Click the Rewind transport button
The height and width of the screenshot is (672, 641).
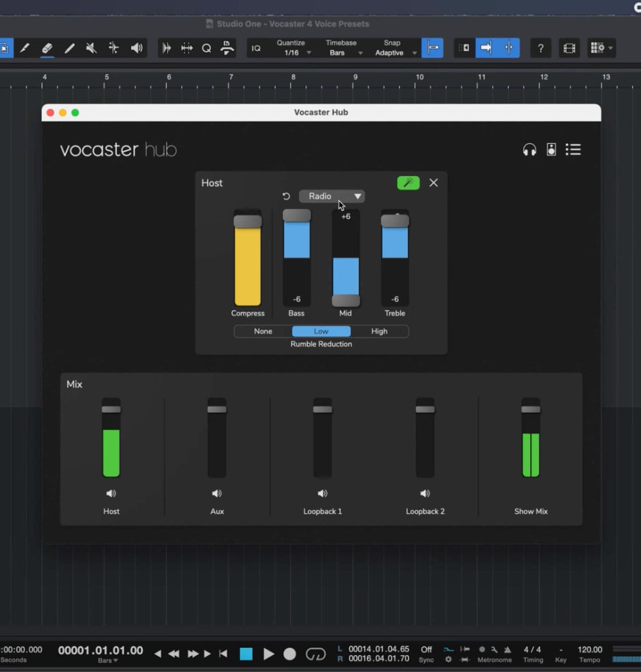click(x=173, y=654)
